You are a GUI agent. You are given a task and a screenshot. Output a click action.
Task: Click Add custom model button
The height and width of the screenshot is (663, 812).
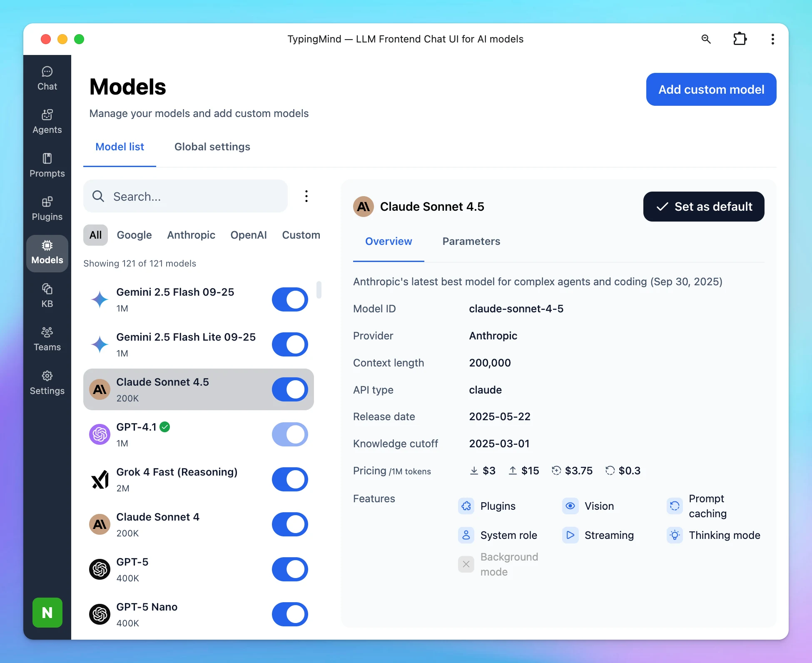tap(711, 90)
